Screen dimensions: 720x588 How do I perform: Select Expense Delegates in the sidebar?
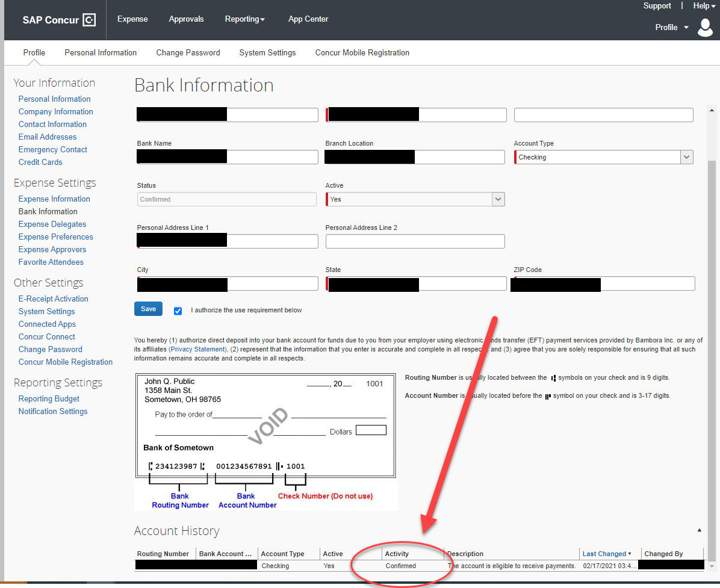[52, 224]
